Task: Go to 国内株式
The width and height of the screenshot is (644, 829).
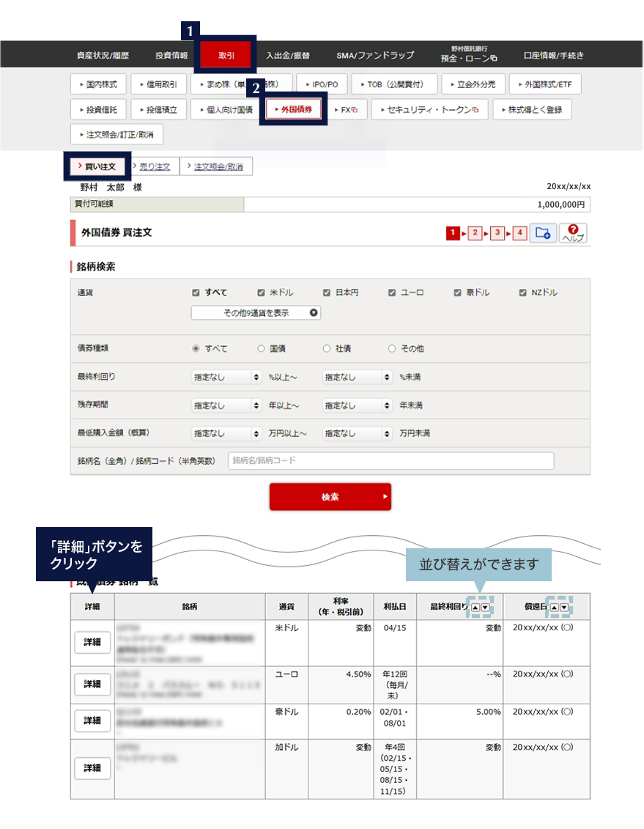Action: click(98, 84)
